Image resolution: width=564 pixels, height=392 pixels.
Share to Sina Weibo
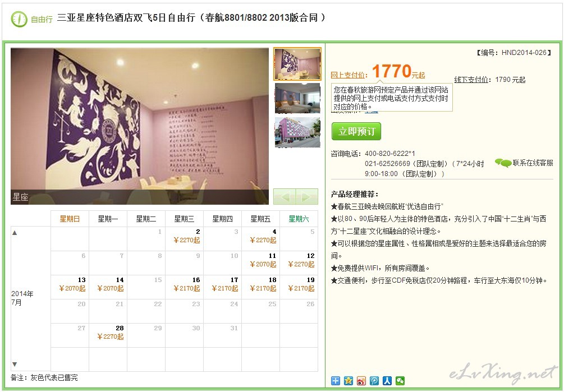[x=361, y=380]
